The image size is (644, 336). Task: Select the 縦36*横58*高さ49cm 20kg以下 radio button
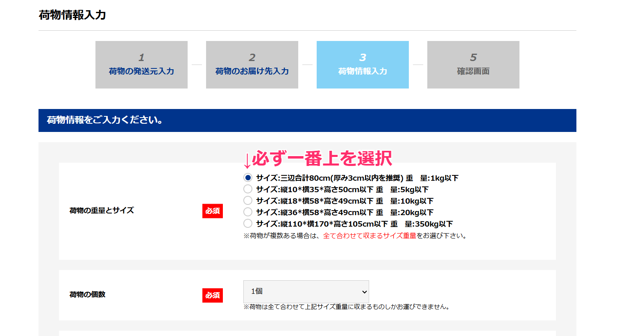tap(248, 212)
